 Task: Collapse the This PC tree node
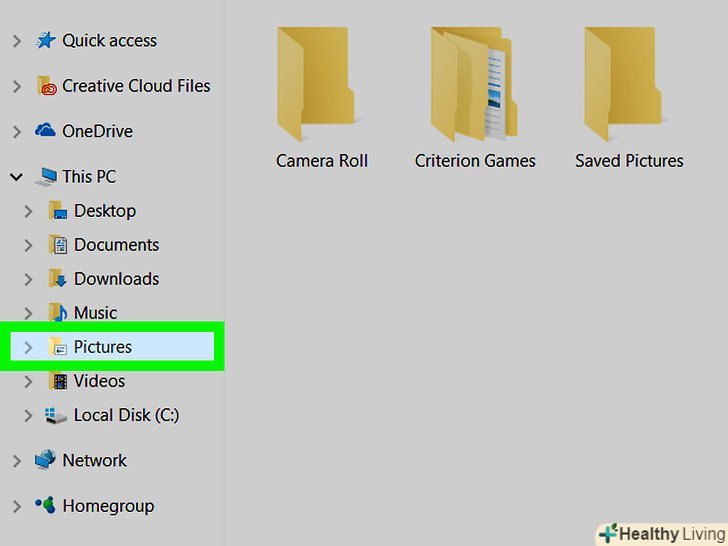16,177
